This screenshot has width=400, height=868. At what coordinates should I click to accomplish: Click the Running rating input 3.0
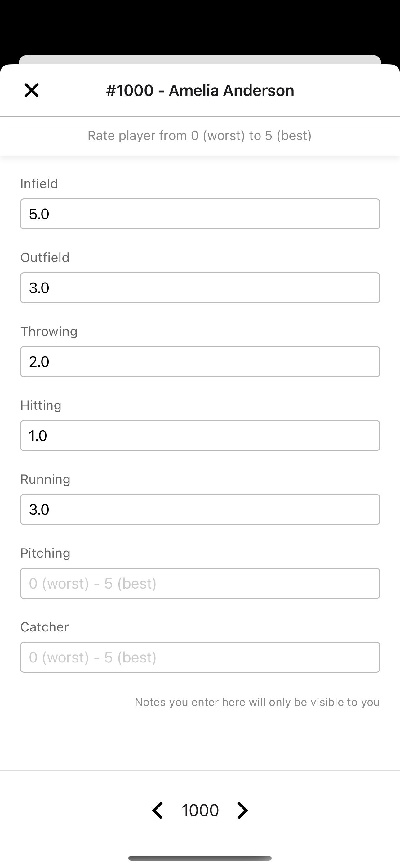[200, 509]
